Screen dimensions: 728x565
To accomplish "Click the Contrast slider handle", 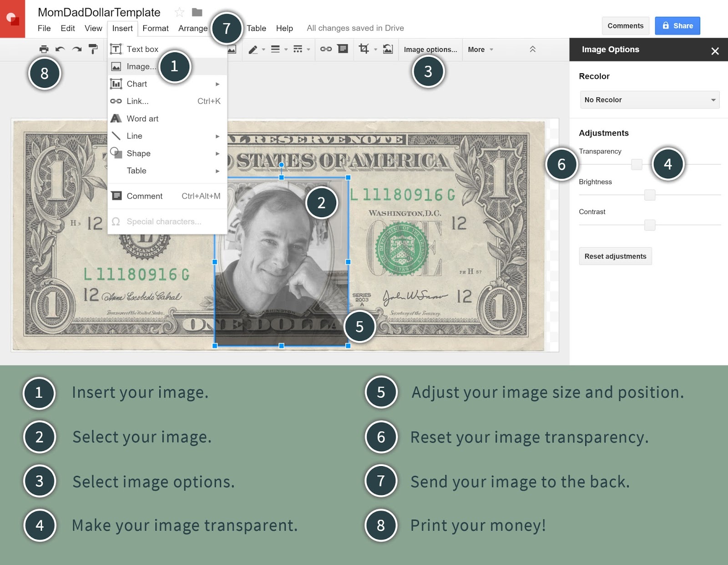I will [650, 225].
